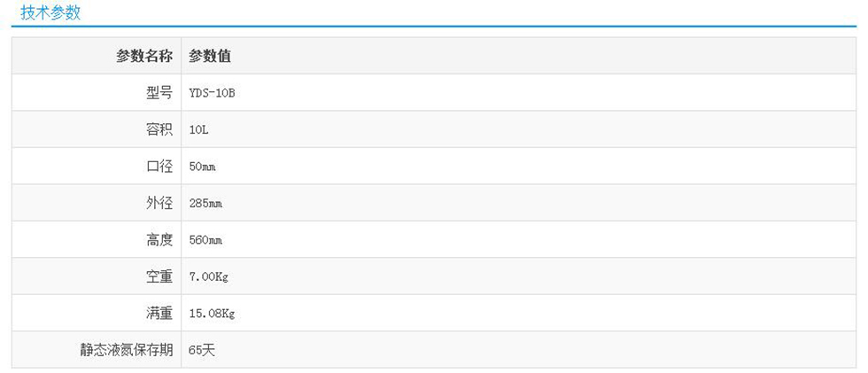The image size is (868, 373).
Task: Click the 技术参数 section heading
Action: 50,12
